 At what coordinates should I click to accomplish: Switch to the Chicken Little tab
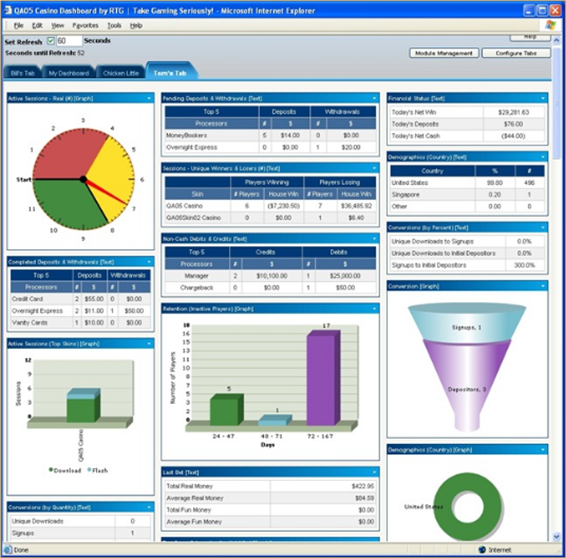pos(121,73)
